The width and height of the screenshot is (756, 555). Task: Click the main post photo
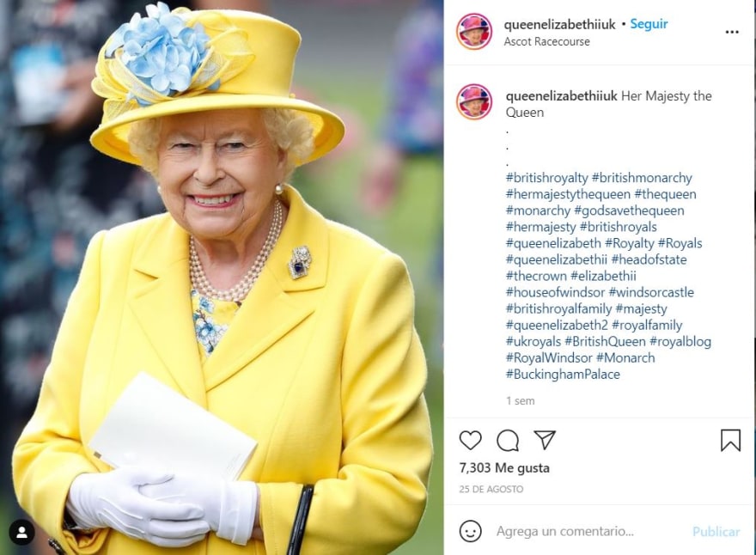coord(222,277)
